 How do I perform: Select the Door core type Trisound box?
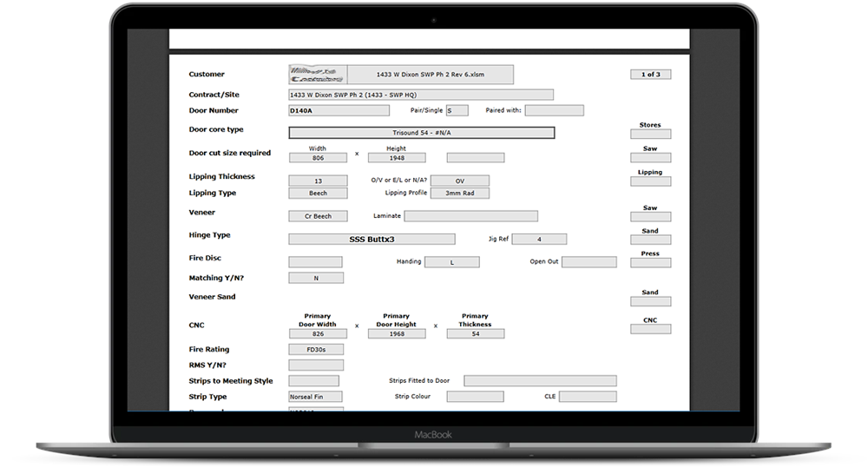point(421,133)
